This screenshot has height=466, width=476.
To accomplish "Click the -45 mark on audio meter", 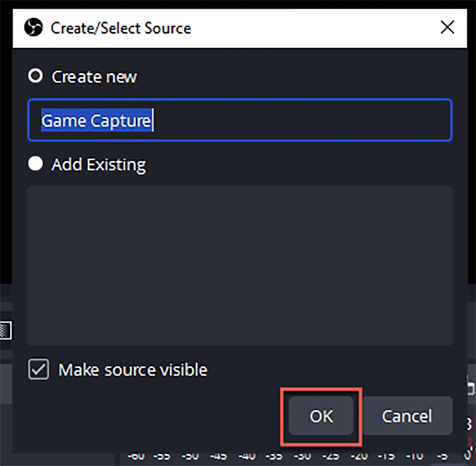I will coord(219,456).
